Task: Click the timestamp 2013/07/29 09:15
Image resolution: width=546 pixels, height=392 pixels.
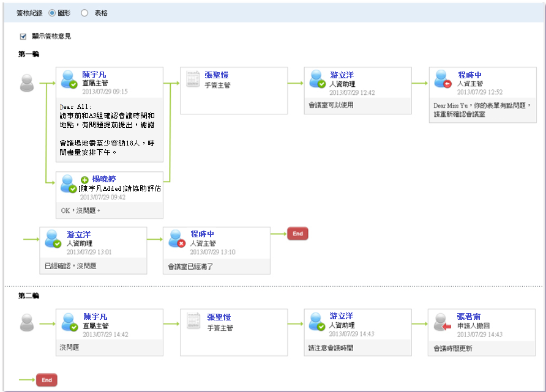Action: pyautogui.click(x=105, y=92)
